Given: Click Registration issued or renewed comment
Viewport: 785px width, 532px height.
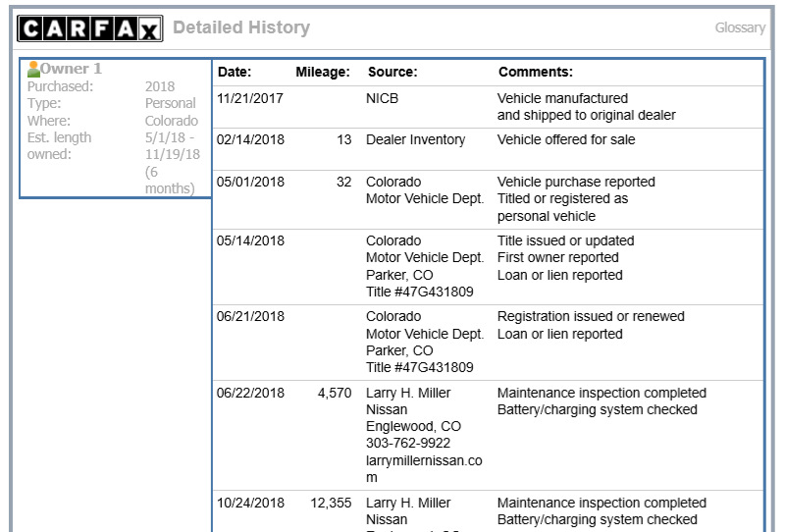Looking at the screenshot, I should 591,317.
